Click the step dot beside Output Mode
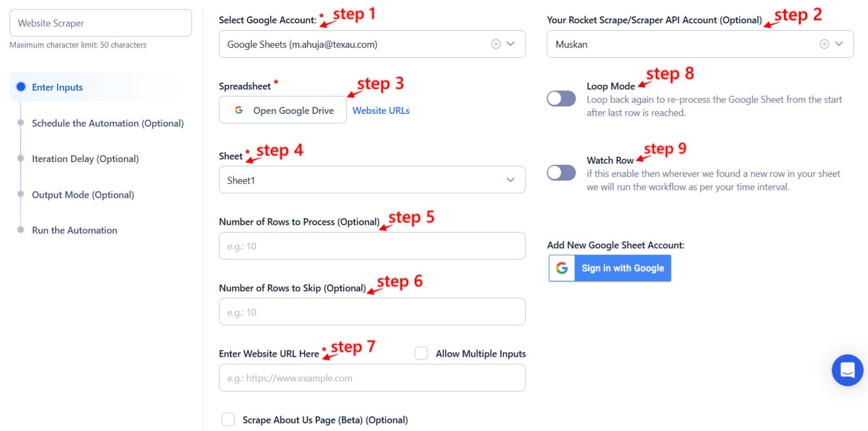This screenshot has height=431, width=868. pyautogui.click(x=21, y=194)
